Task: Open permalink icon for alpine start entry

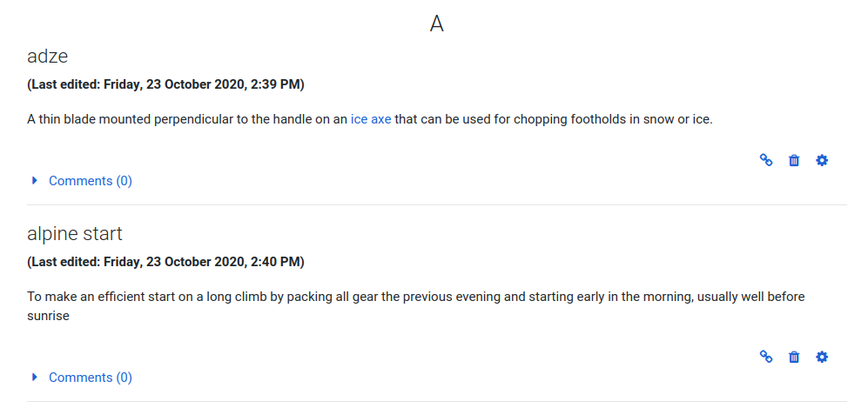Action: (765, 357)
